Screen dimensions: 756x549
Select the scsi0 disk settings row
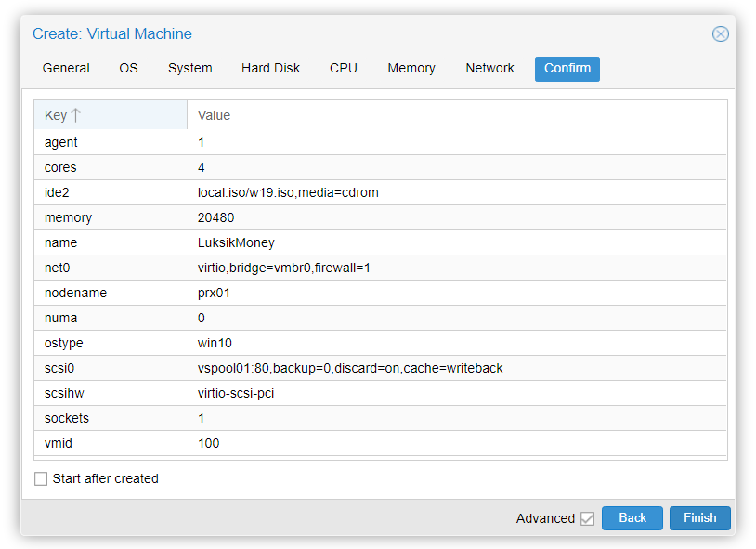pos(344,368)
